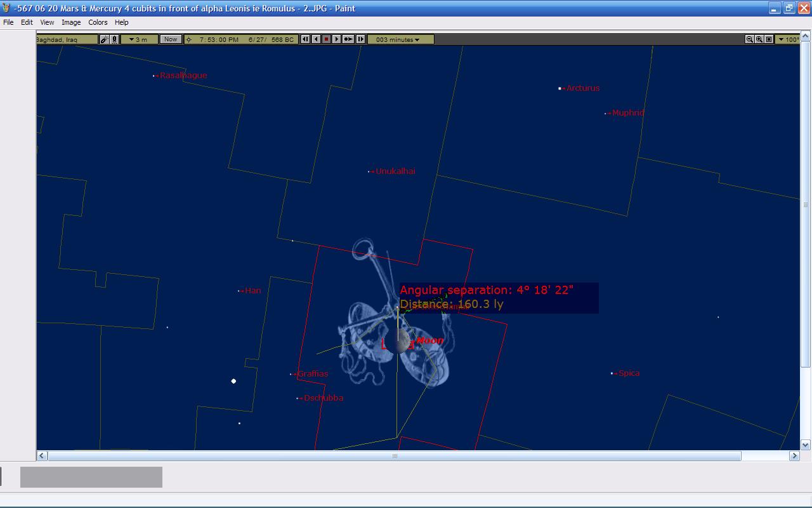Minimize the Paint window

point(775,8)
